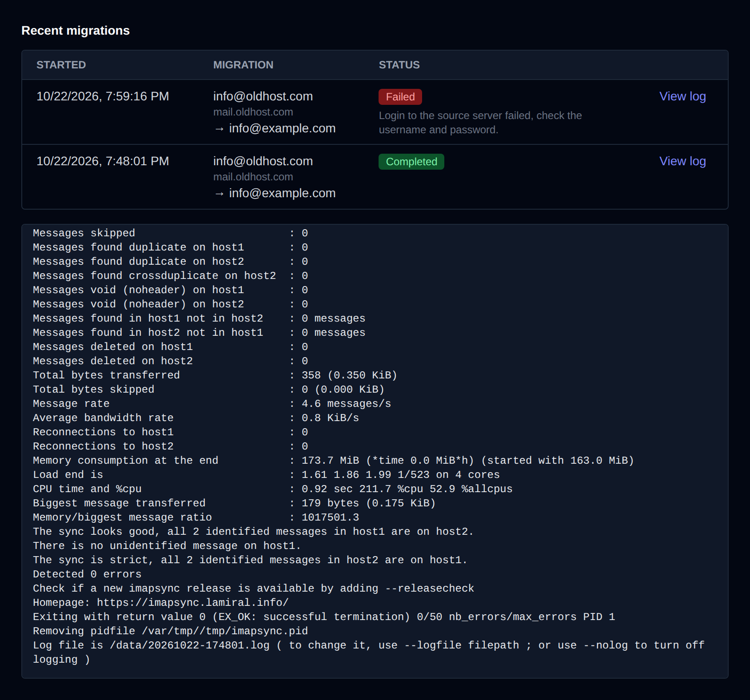Click the login failed error message
750x700 pixels.
coord(480,123)
